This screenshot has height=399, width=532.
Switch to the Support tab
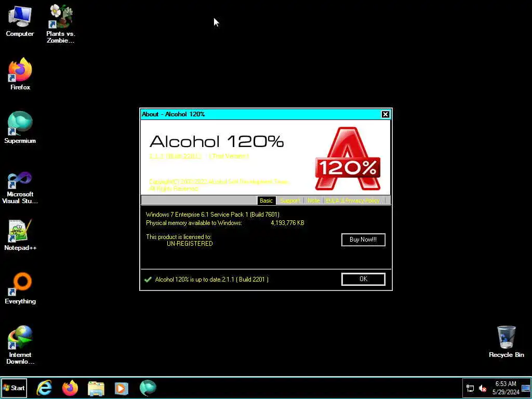pos(290,201)
